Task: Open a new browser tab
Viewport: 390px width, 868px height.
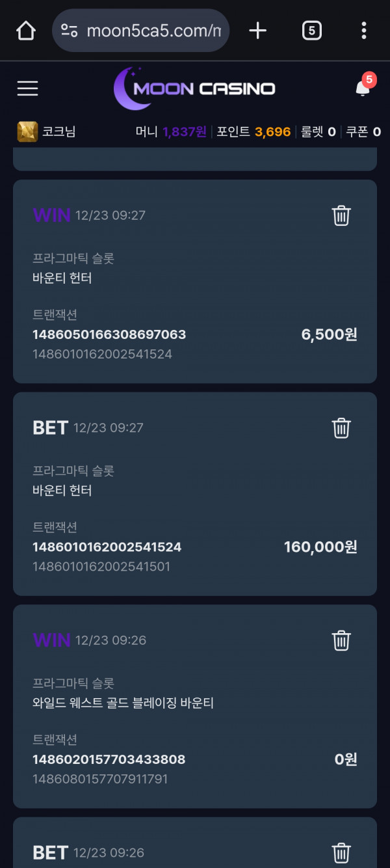Action: [257, 30]
